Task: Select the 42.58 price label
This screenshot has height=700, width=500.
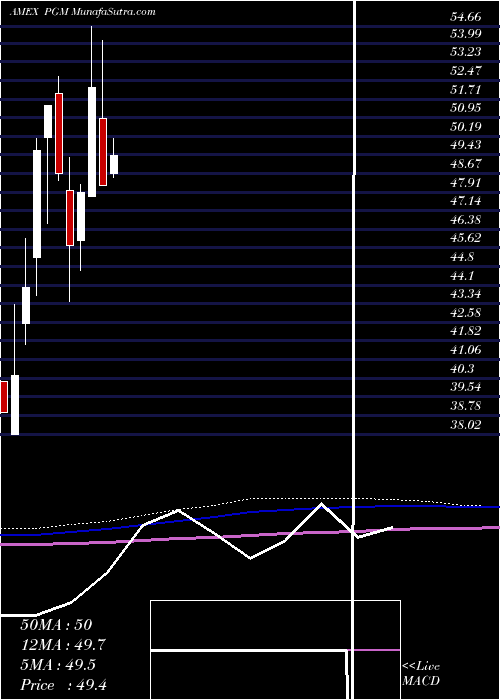Action: [x=466, y=312]
